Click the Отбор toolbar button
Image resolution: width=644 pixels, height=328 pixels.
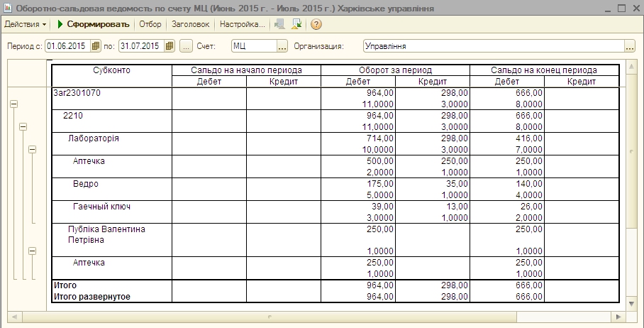150,24
